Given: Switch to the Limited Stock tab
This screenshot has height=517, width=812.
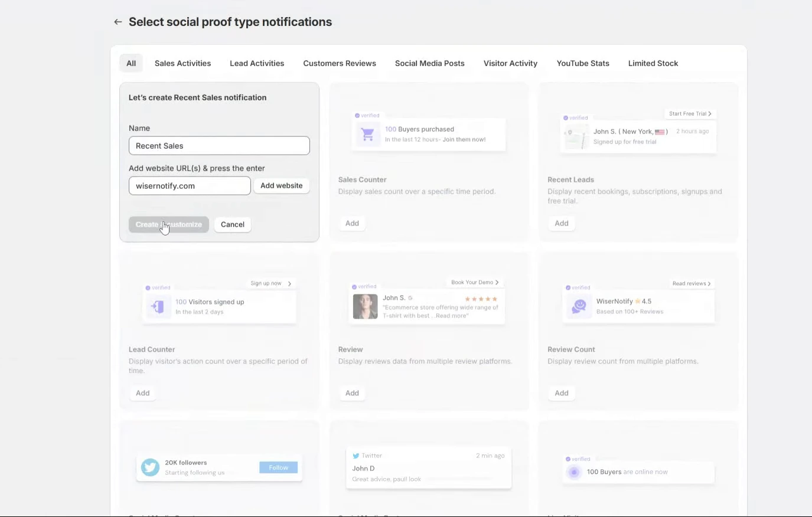Looking at the screenshot, I should pos(653,63).
